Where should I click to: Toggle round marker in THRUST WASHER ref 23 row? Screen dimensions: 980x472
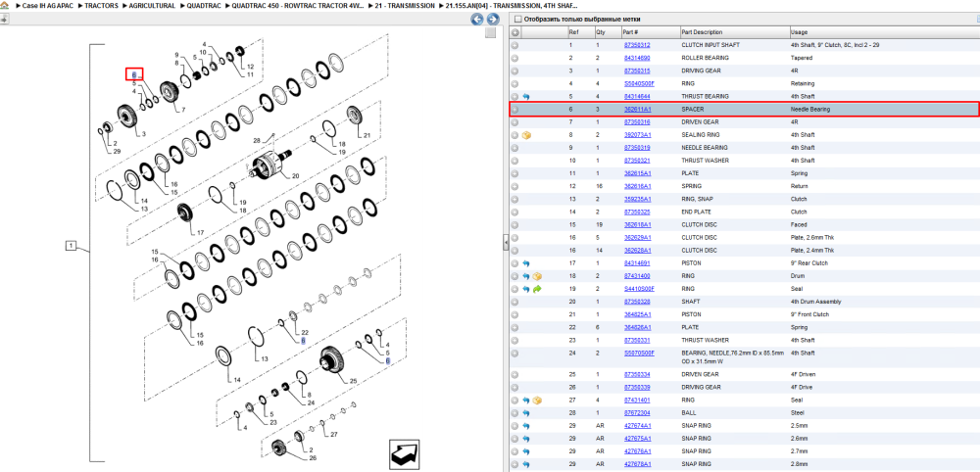515,340
